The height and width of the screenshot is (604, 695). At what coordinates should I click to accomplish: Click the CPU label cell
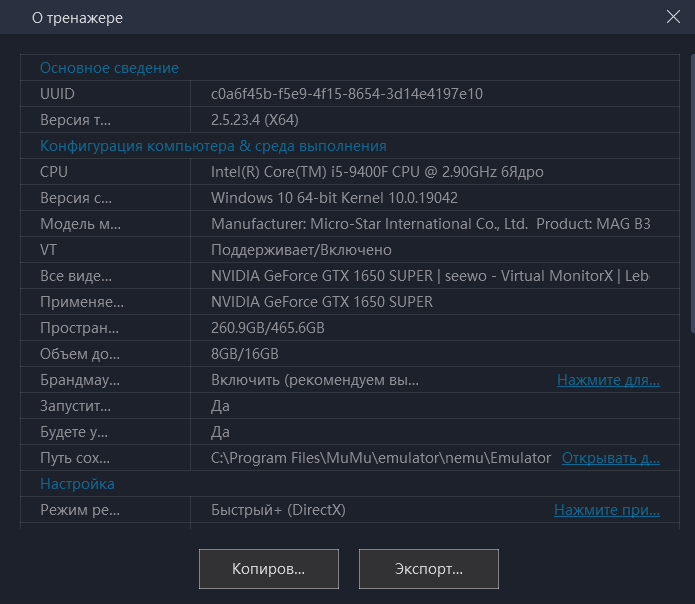pyautogui.click(x=105, y=172)
